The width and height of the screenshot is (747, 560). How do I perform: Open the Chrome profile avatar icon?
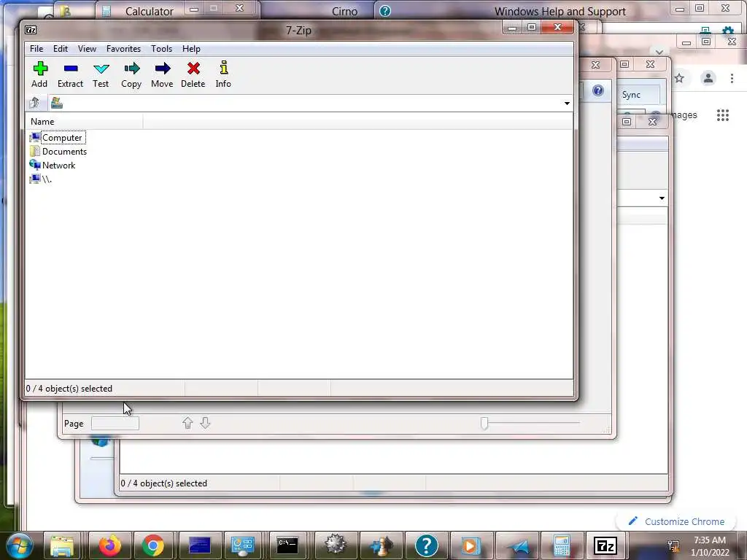coord(708,78)
